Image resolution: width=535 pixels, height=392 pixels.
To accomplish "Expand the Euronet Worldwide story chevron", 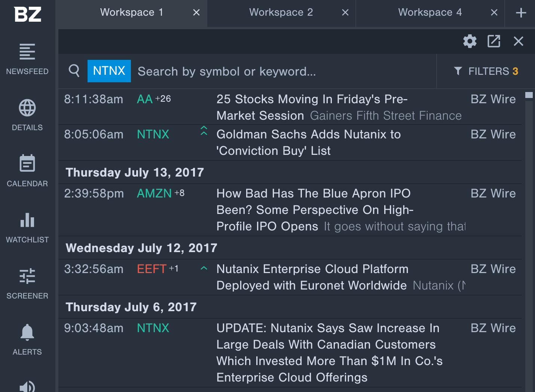I will pos(204,268).
